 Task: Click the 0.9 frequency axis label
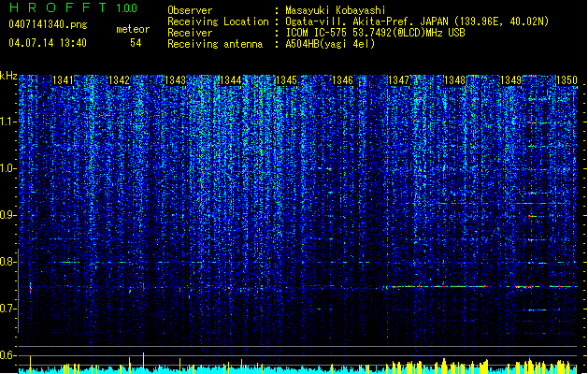(x=8, y=215)
